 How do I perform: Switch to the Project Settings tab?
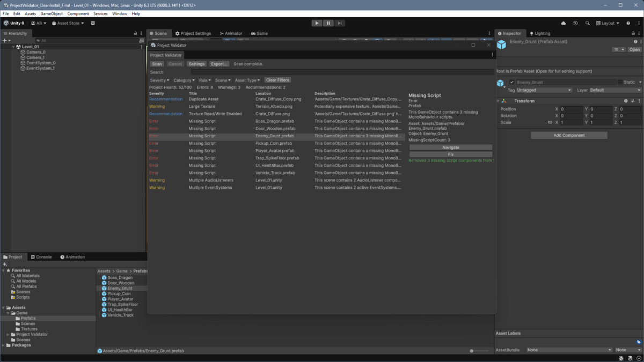coord(193,33)
